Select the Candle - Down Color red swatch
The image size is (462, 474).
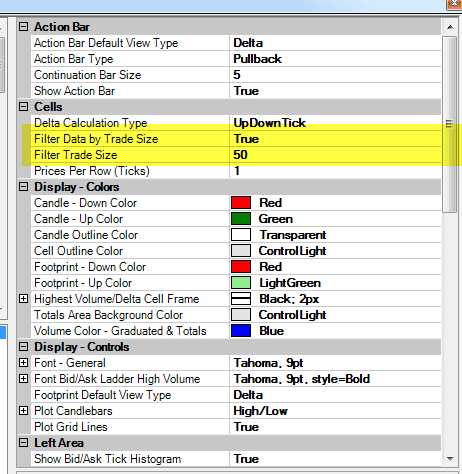tap(241, 203)
